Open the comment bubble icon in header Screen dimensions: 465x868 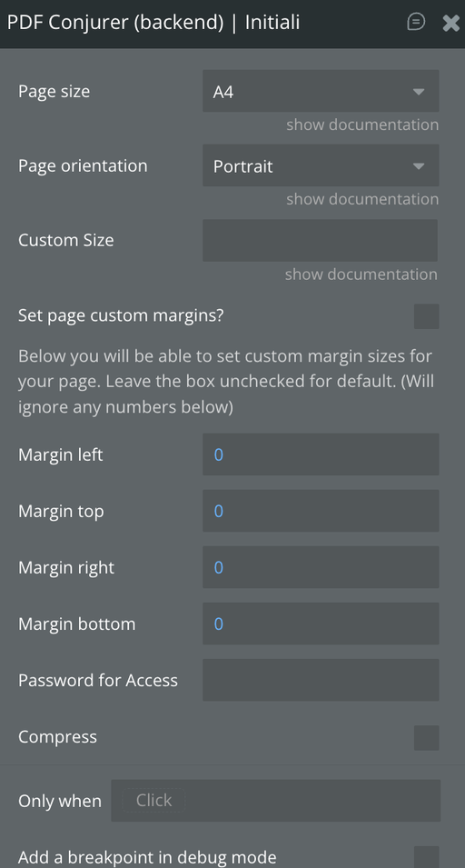pos(416,22)
